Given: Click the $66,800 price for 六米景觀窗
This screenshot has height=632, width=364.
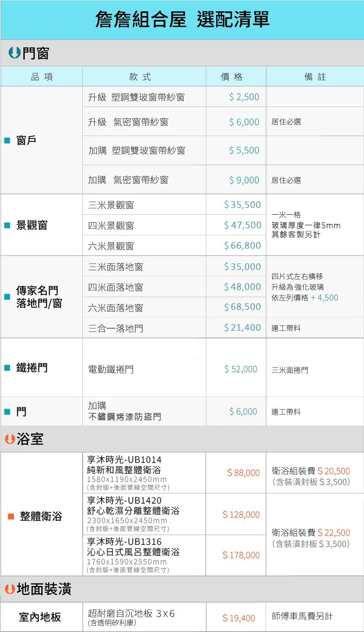Looking at the screenshot, I should click(242, 246).
